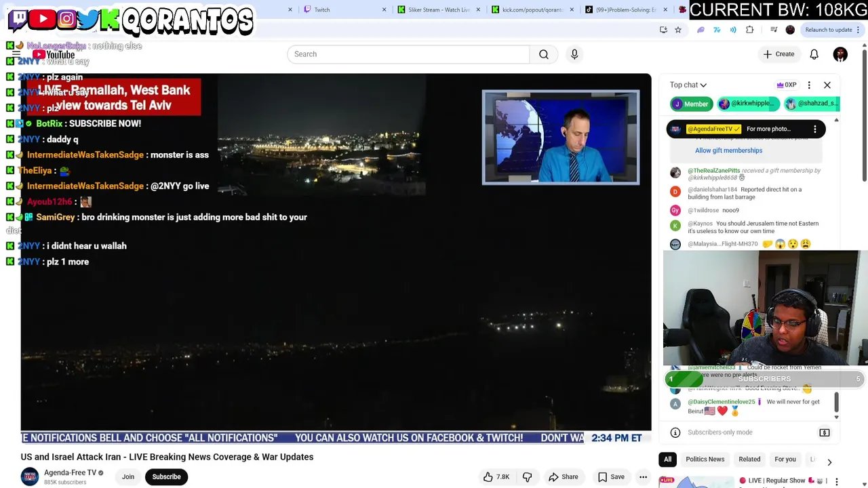Save the video to a playlist

610,476
